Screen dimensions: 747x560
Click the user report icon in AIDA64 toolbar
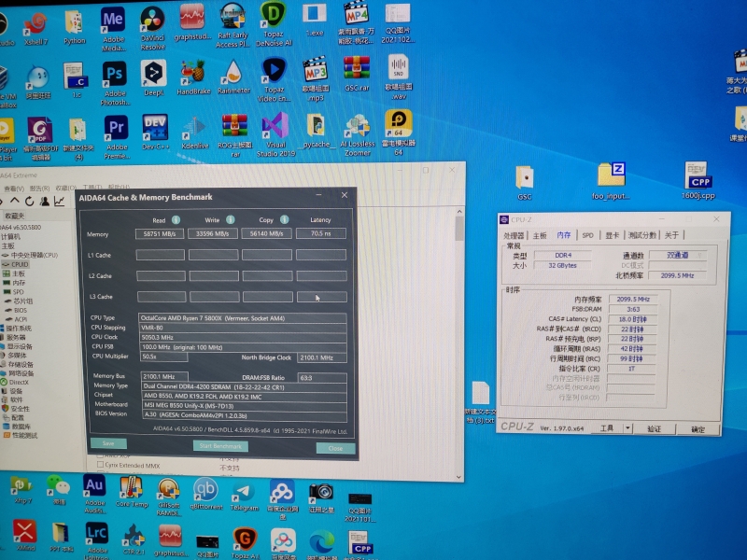click(45, 202)
